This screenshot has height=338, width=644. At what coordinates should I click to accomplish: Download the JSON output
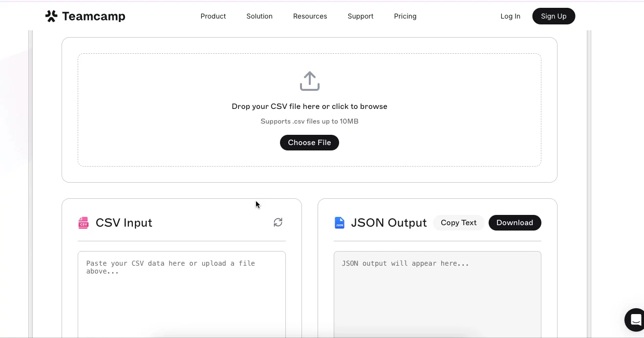[515, 223]
